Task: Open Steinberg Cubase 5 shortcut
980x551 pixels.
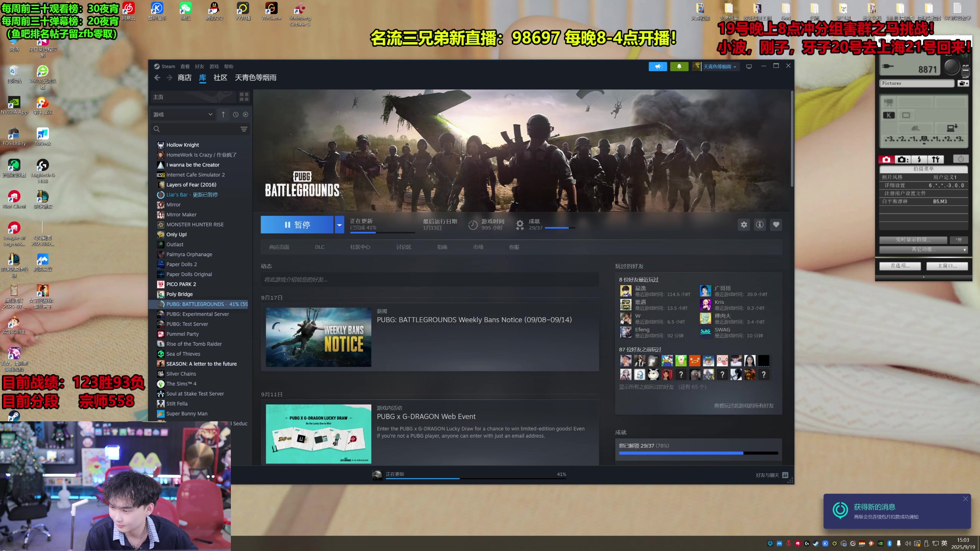Action: 300,14
